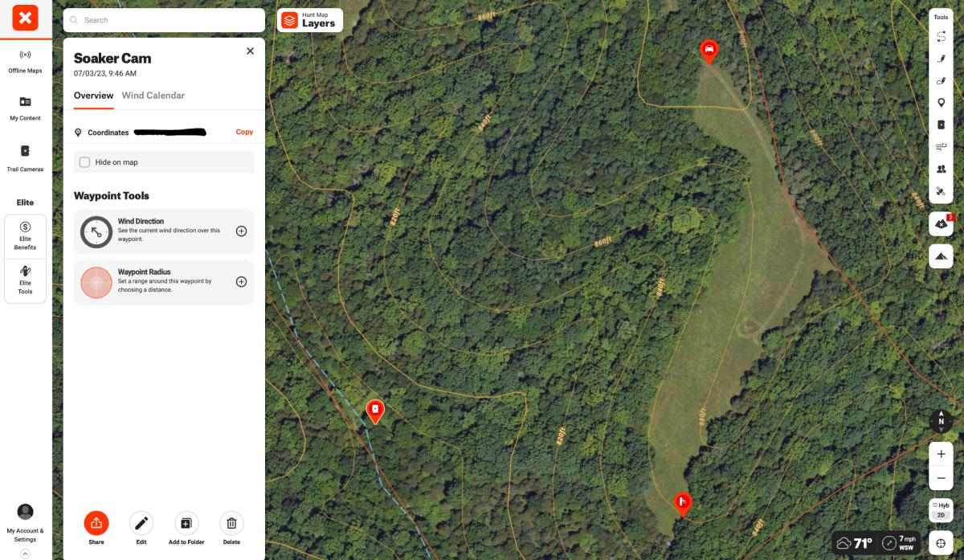The height and width of the screenshot is (560, 964).
Task: Open Offline Maps from sidebar
Action: 25,61
